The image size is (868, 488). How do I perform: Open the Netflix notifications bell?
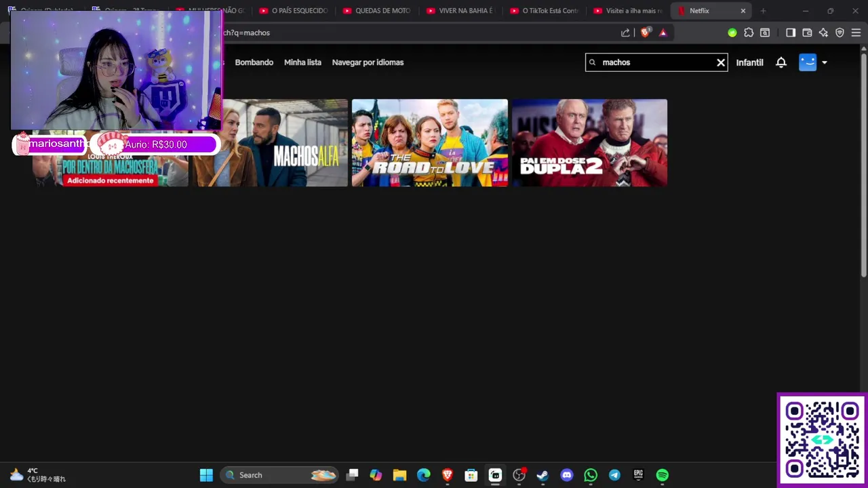[781, 62]
